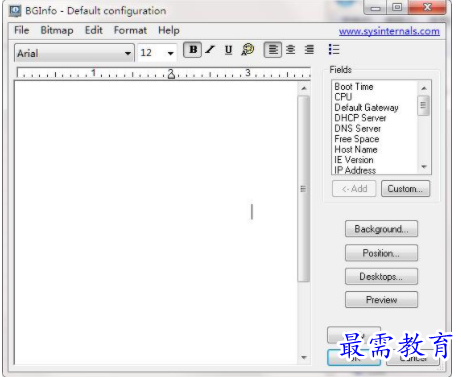This screenshot has width=461, height=377.
Task: Center align the text
Action: click(x=291, y=50)
